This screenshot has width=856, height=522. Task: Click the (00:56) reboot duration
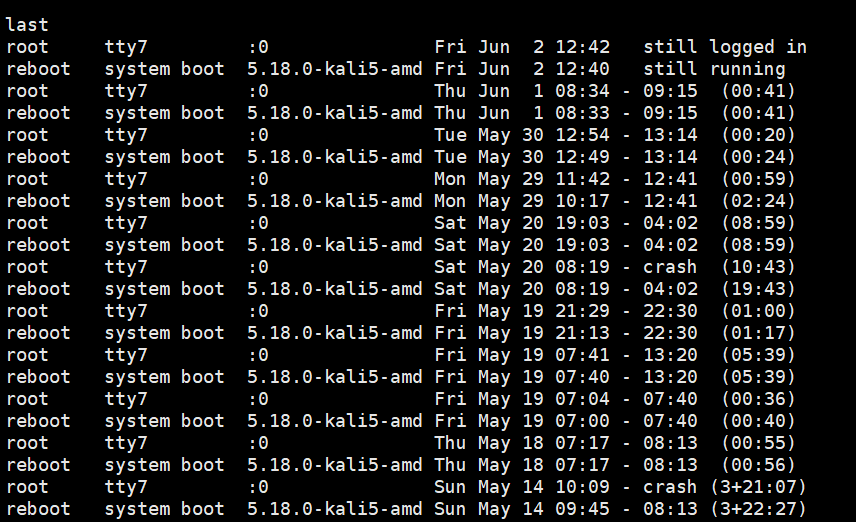(x=757, y=465)
